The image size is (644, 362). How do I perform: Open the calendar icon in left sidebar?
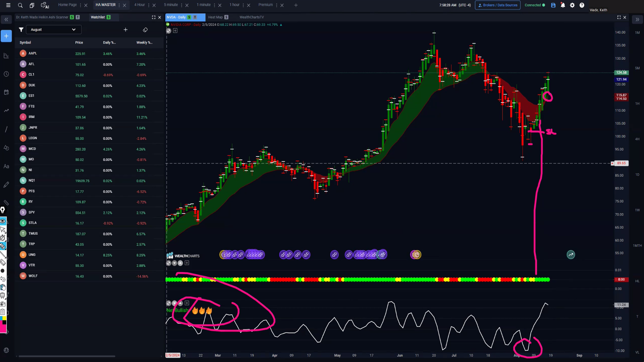6,92
